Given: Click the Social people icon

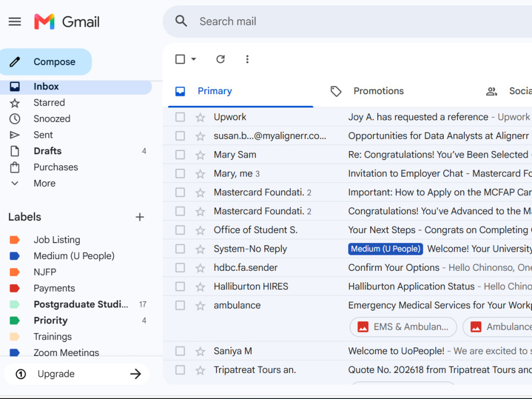Looking at the screenshot, I should pyautogui.click(x=492, y=92).
